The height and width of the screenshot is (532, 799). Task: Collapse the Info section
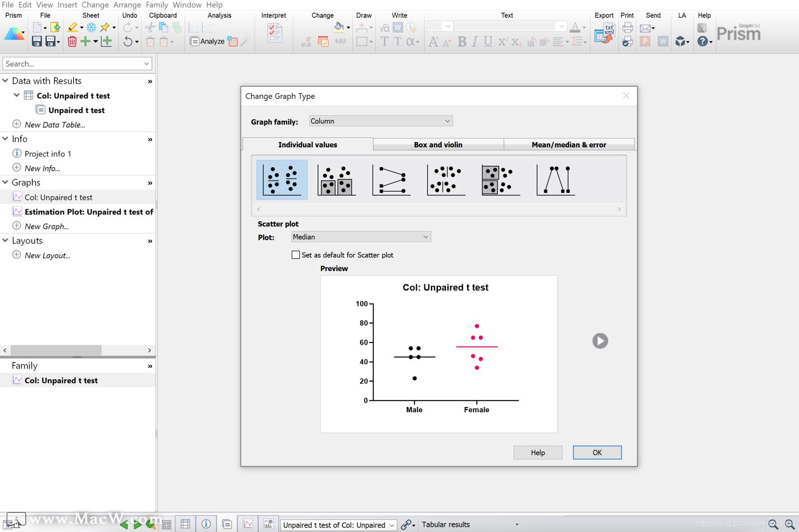pyautogui.click(x=5, y=139)
